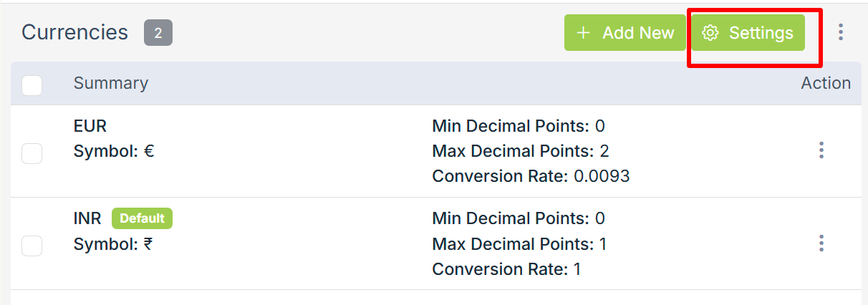Image resolution: width=868 pixels, height=305 pixels.
Task: Click the currencies count badge showing 2
Action: (158, 33)
